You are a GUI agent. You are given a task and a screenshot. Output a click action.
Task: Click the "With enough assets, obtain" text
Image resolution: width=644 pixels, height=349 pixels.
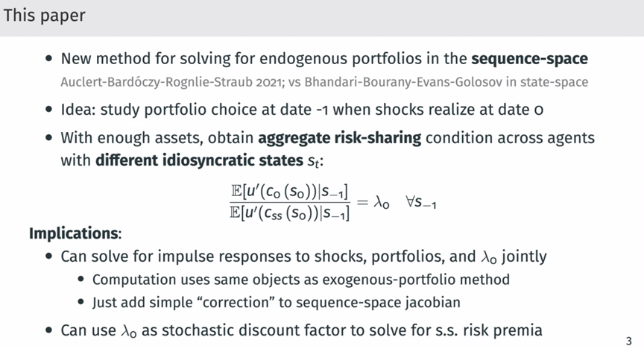click(157, 138)
